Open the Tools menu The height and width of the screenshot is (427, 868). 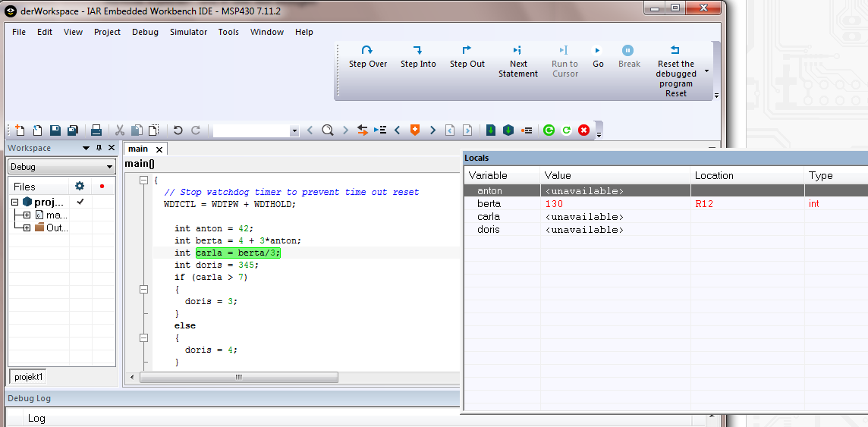coord(228,32)
